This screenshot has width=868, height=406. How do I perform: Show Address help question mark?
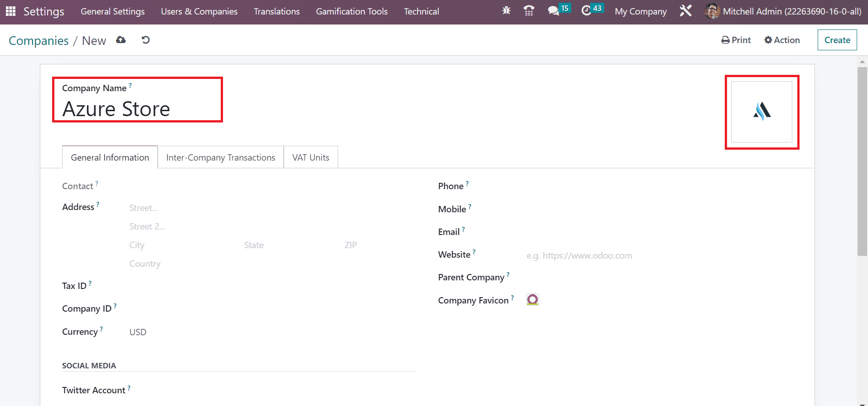pyautogui.click(x=98, y=204)
